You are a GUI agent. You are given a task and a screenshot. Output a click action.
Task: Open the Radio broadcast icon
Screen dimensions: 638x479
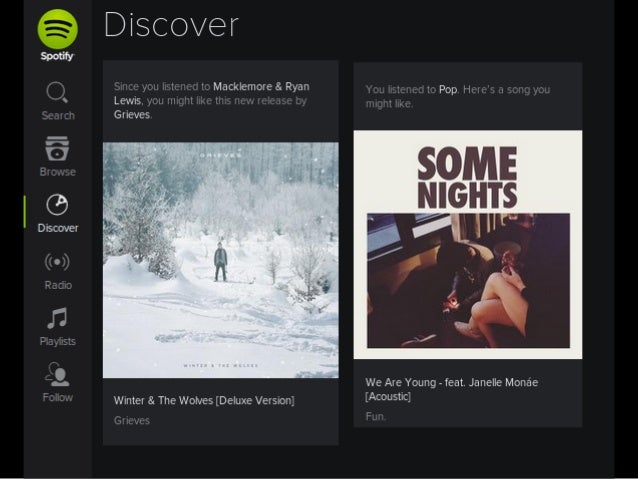(57, 262)
